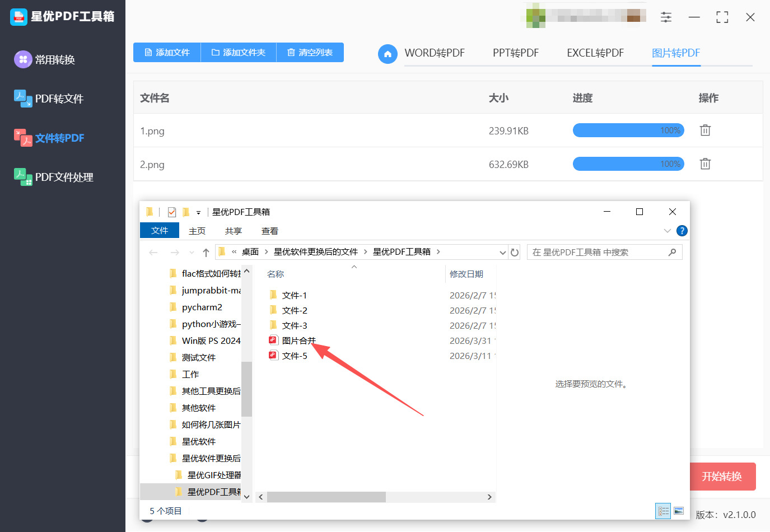Open the 常用转换 sidebar icon
This screenshot has width=770, height=532.
[x=23, y=59]
